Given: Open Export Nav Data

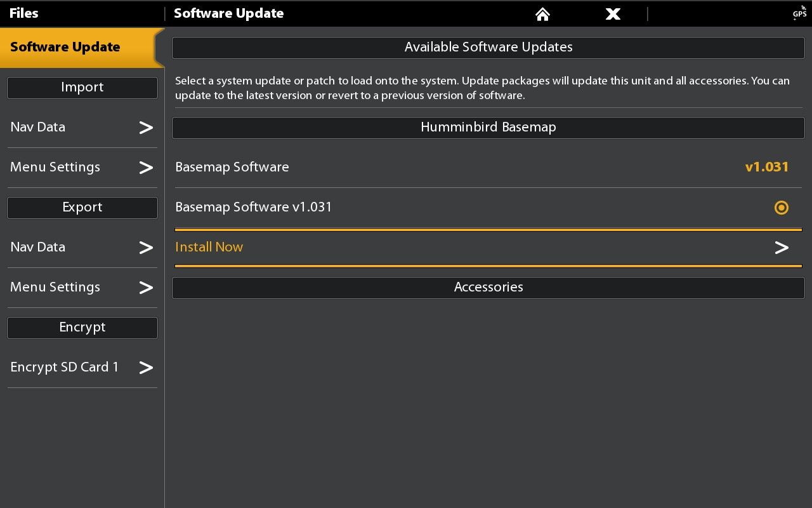Looking at the screenshot, I should [x=82, y=247].
